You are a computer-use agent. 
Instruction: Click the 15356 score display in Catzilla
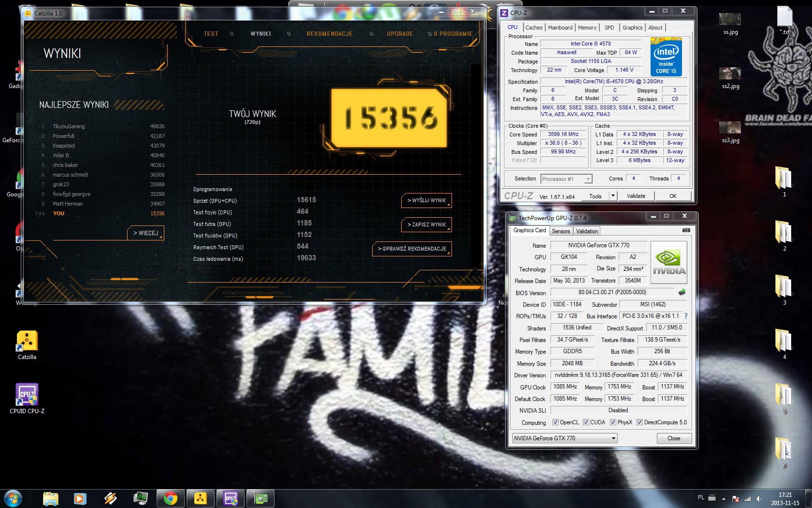(390, 118)
